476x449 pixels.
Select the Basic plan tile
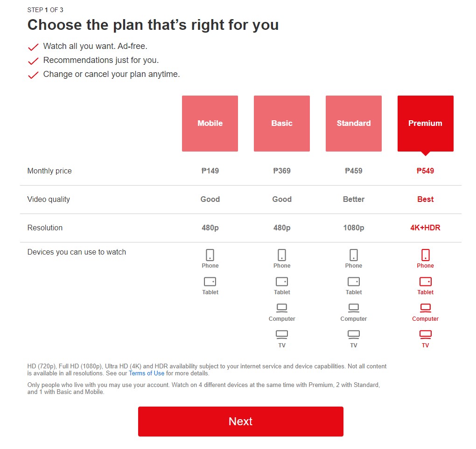[282, 124]
